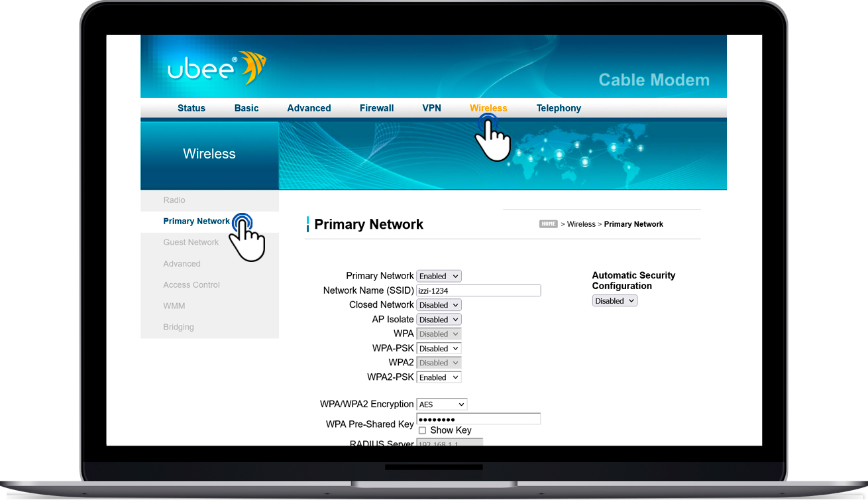This screenshot has width=868, height=500.
Task: Toggle the Show Key checkbox
Action: (x=422, y=430)
